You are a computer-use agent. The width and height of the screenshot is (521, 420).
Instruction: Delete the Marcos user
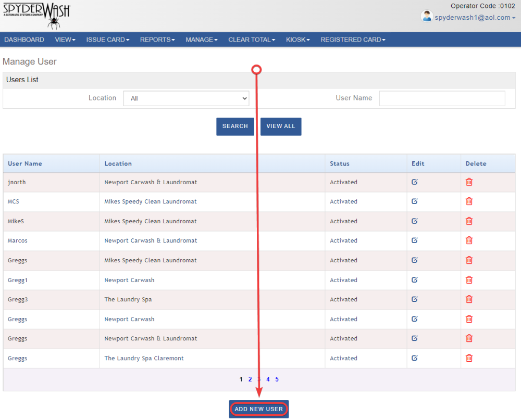pos(469,240)
